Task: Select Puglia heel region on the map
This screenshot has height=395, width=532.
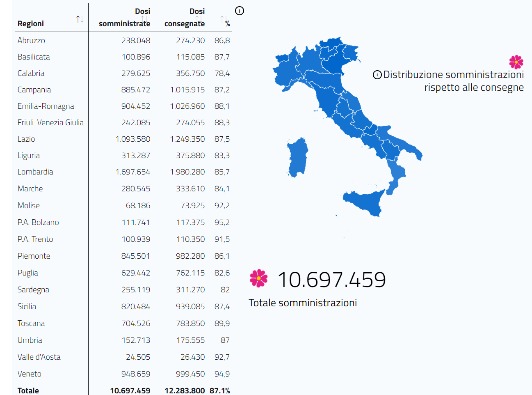Action: pos(400,144)
